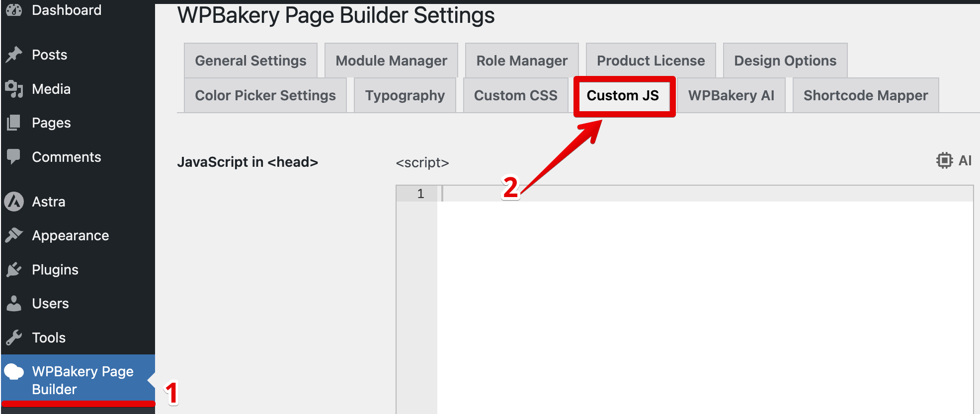Switch to Shortcode Mapper tab
Viewport: 980px width, 414px height.
(x=866, y=95)
